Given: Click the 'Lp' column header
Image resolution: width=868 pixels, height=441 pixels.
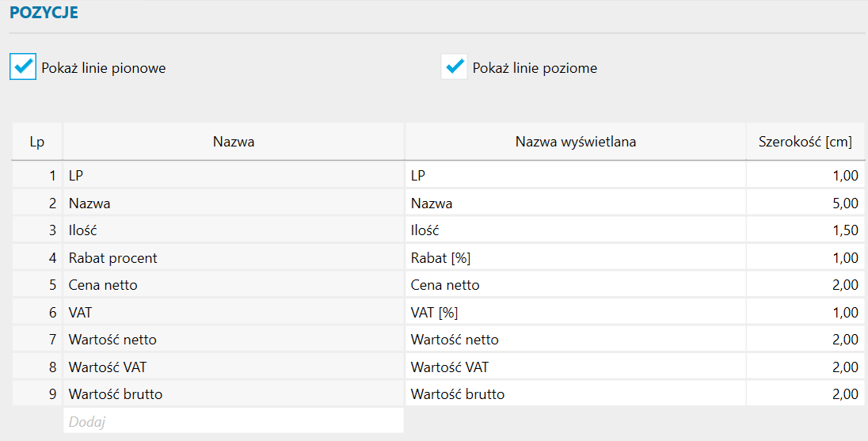Looking at the screenshot, I should pyautogui.click(x=37, y=143).
